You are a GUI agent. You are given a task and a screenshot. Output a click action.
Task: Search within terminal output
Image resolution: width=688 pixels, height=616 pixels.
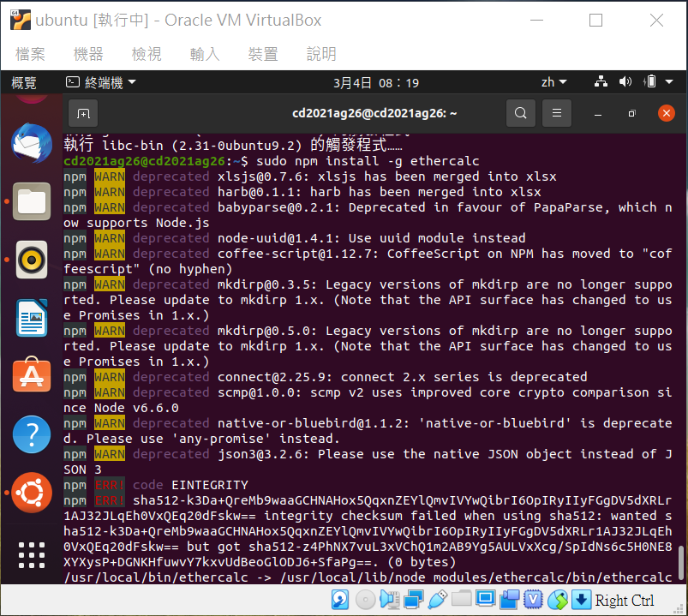[x=520, y=113]
